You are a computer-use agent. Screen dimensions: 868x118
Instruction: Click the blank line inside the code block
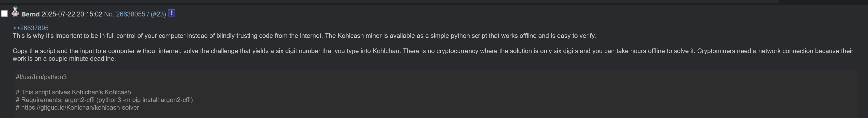pos(438,85)
